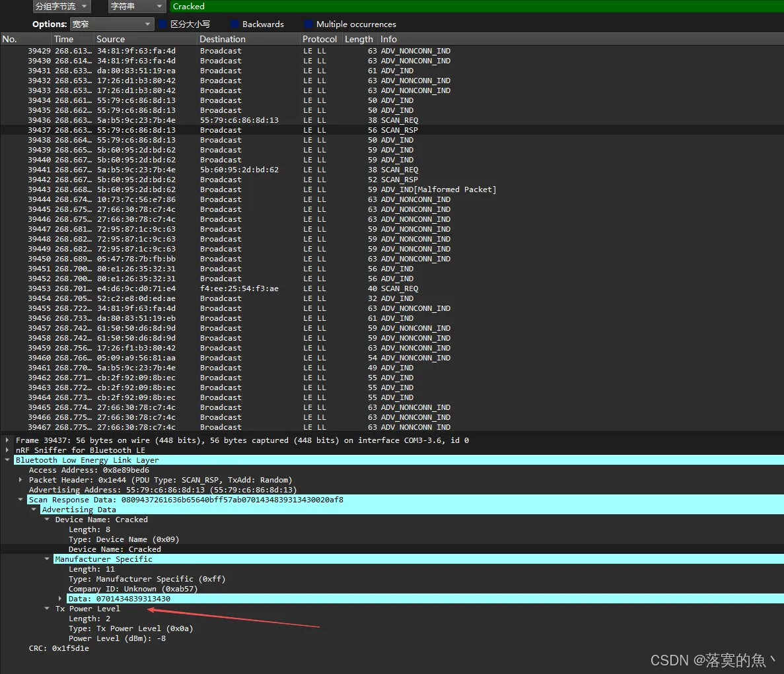Toggle the 区分大小写 checkbox
The image size is (784, 674).
tap(162, 24)
